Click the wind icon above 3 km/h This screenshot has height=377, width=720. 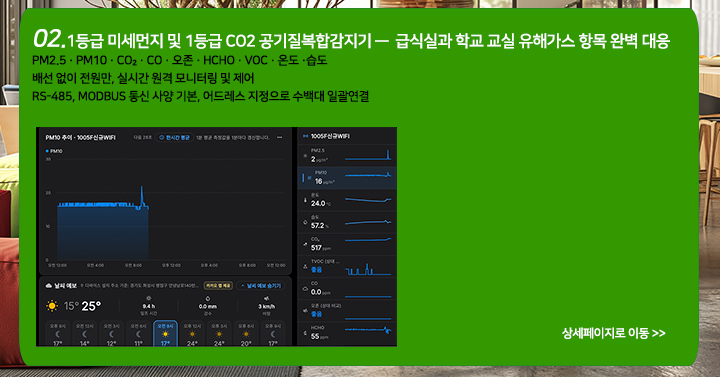pos(266,298)
